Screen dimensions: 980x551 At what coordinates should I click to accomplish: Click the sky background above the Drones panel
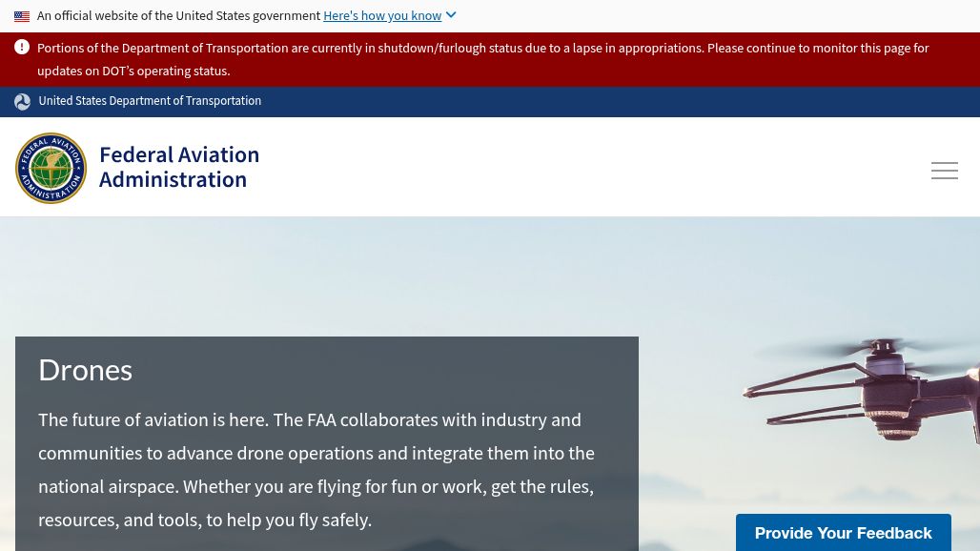[381, 276]
